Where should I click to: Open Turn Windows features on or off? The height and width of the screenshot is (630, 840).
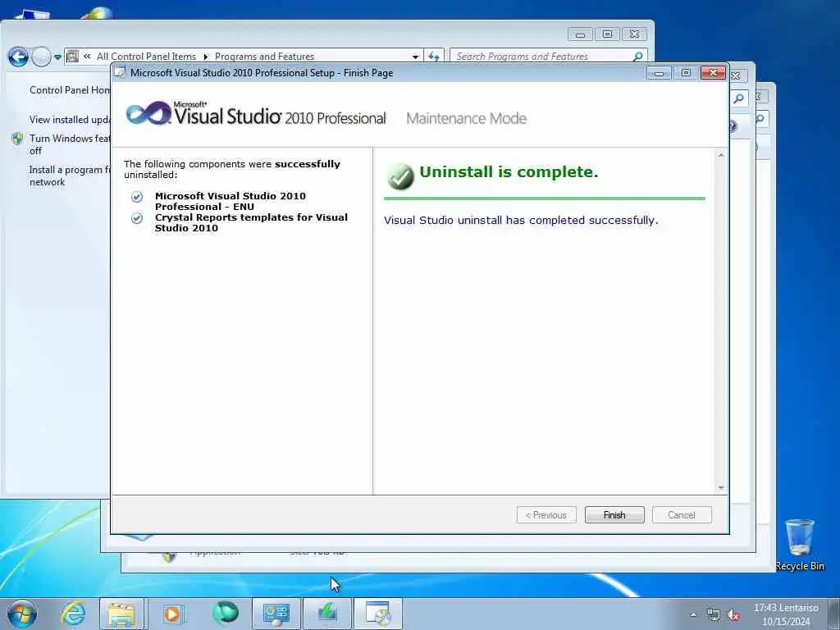(70, 144)
